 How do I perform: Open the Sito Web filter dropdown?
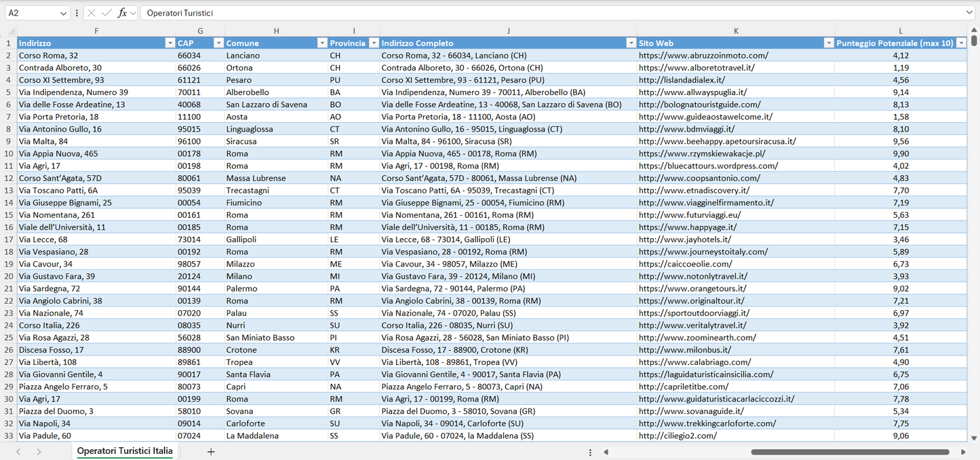pos(829,42)
